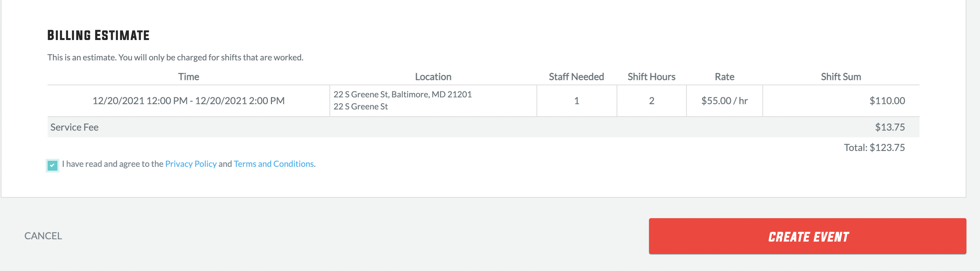Click the 12/20/2021 shift time cell
The height and width of the screenshot is (271, 980).
[188, 101]
